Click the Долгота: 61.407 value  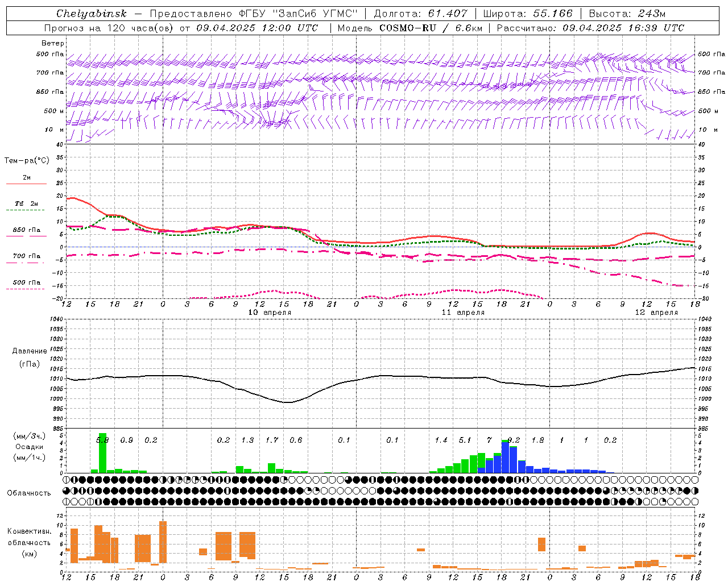pos(420,14)
